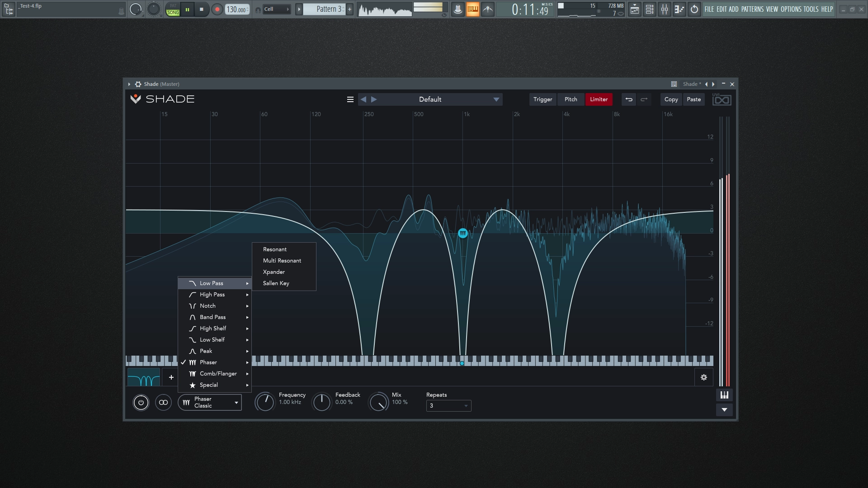Open the piano roll icon
The width and height of the screenshot is (868, 488).
click(x=679, y=9)
